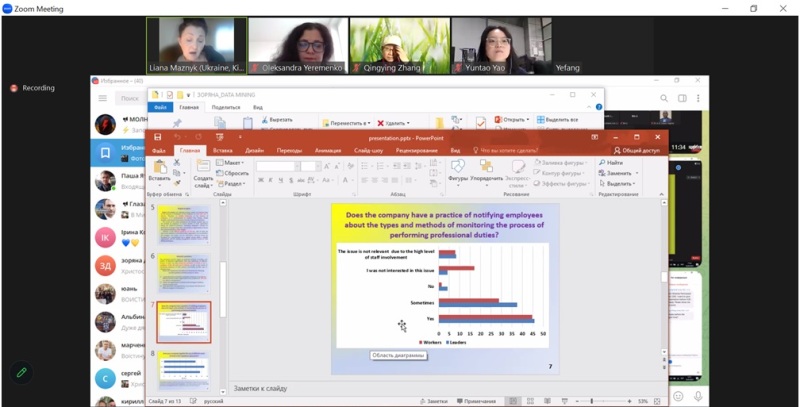Click Удалить in File Explorer ribbon
Viewport: 800px width, 407px height.
click(x=393, y=123)
